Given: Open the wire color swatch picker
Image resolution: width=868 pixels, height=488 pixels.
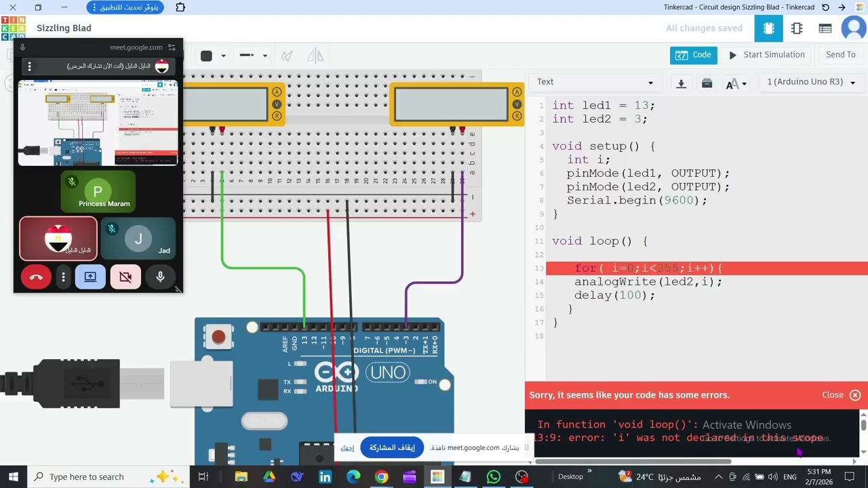Looking at the screenshot, I should [x=207, y=56].
